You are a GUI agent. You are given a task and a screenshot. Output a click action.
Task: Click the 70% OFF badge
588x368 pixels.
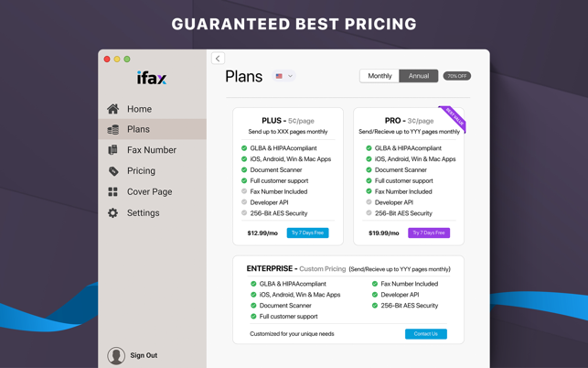pyautogui.click(x=456, y=76)
